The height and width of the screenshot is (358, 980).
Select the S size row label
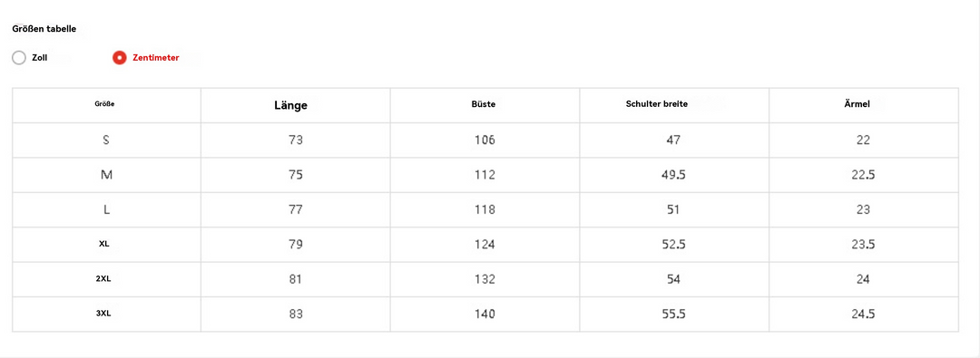click(106, 140)
